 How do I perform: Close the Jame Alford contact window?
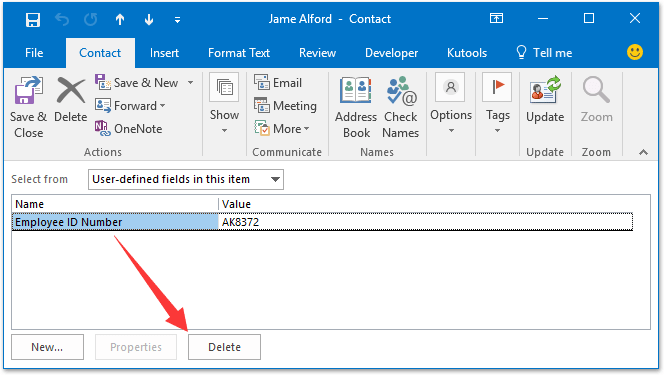click(x=635, y=18)
